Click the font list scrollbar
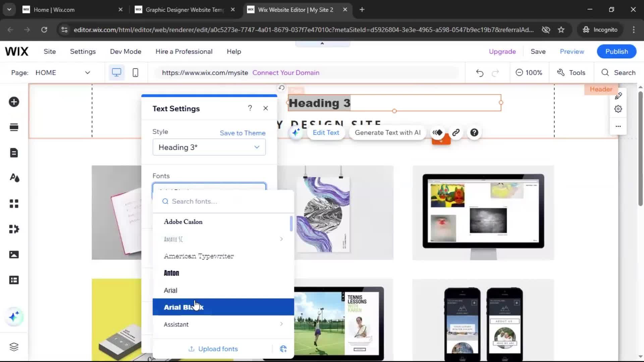 point(291,224)
